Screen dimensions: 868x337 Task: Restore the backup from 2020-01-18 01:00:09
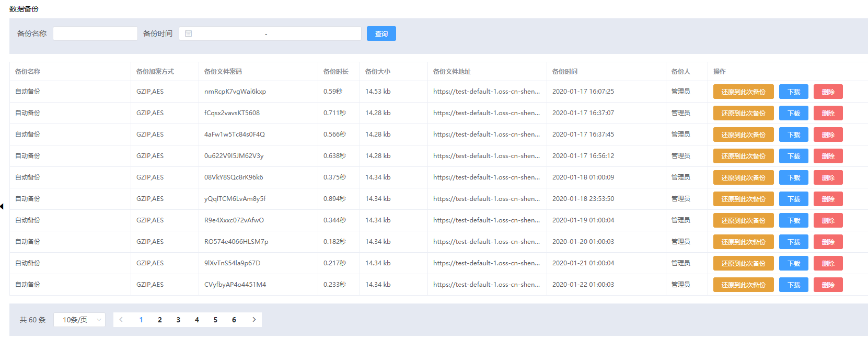coord(743,177)
